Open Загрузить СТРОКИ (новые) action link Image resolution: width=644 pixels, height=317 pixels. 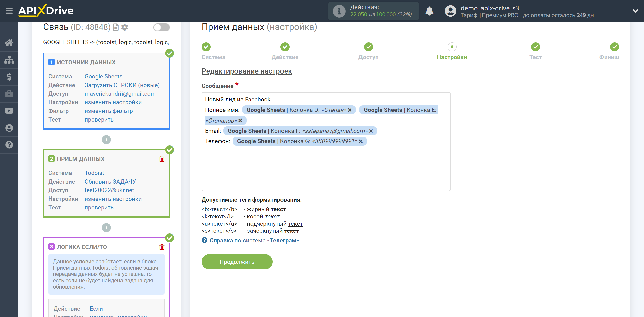click(x=122, y=85)
